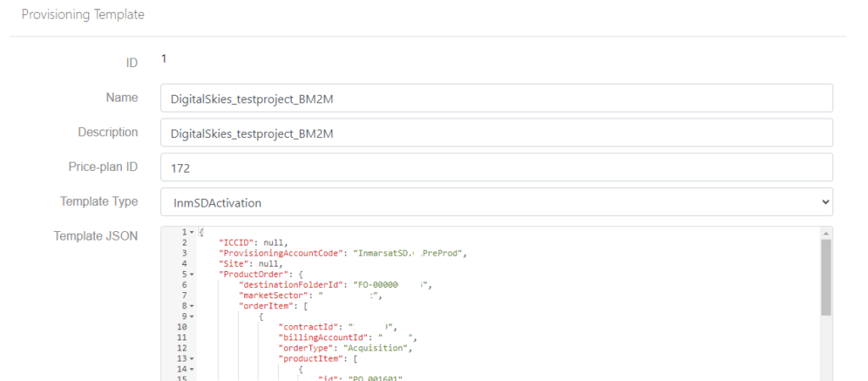Image resolution: width=868 pixels, height=381 pixels.
Task: Click line number 10 in the gutter
Action: [x=181, y=327]
